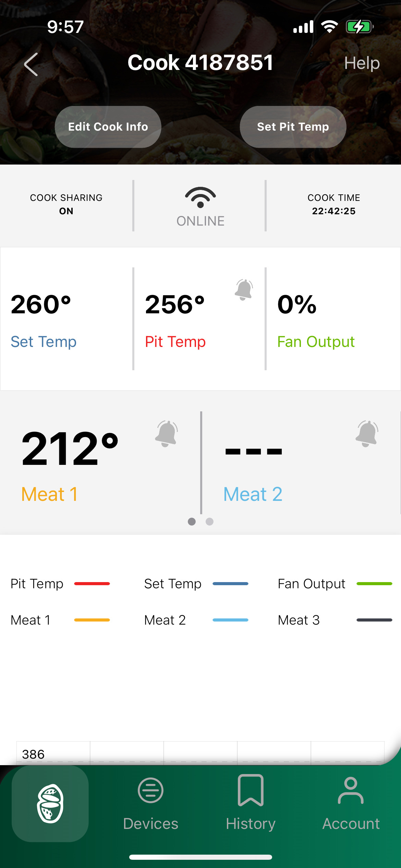Tap the Meat 2 alarm bell
Screen dimensions: 401x868
(367, 434)
